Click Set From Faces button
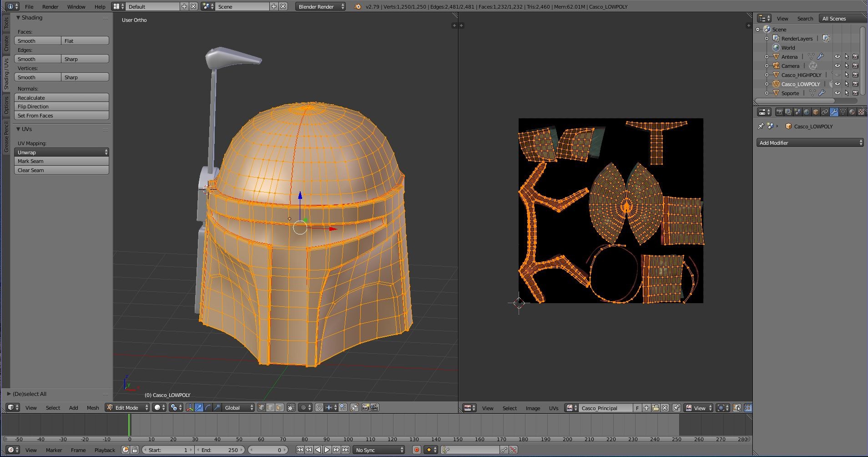This screenshot has width=868, height=457. pos(61,116)
